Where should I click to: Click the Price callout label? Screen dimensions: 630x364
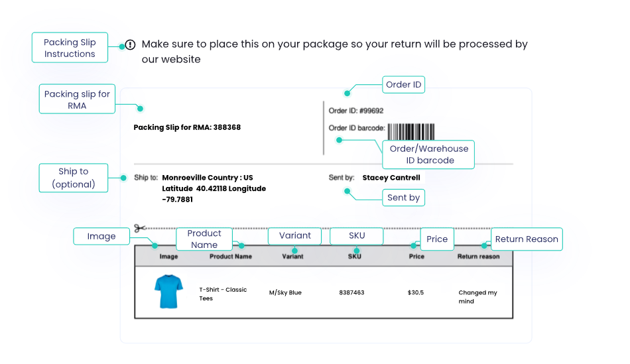(437, 239)
